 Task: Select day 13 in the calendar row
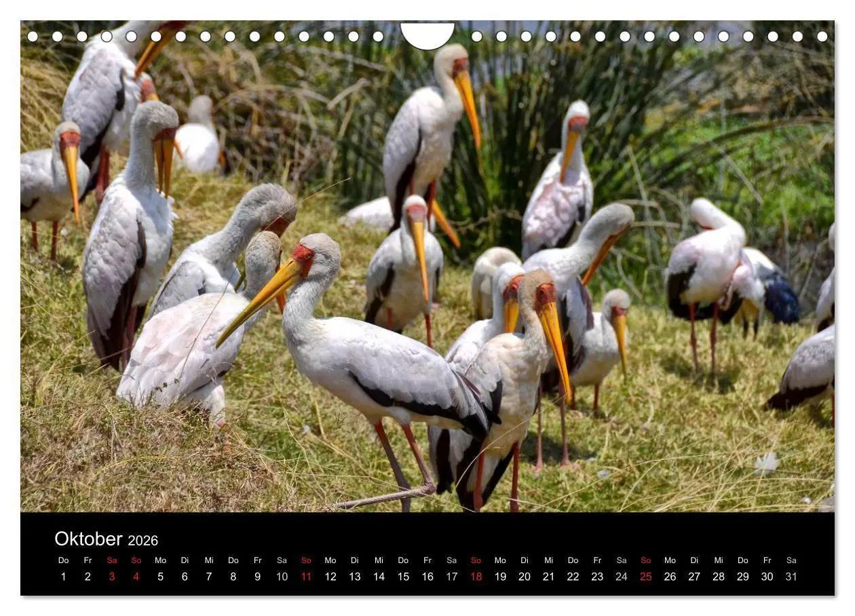[x=355, y=577]
